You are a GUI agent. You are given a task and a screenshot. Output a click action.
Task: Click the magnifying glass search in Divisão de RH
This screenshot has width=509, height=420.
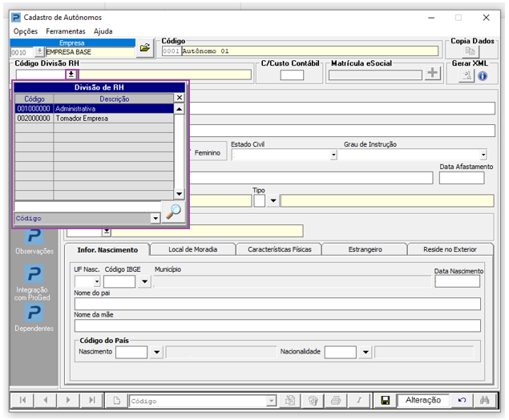tap(172, 212)
